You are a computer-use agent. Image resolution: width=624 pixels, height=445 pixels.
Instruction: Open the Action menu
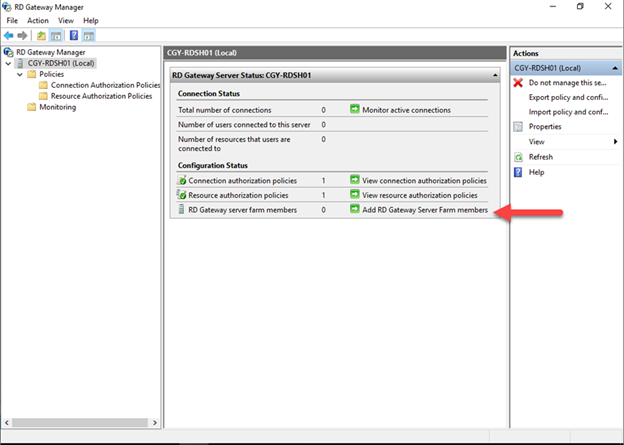(x=38, y=21)
